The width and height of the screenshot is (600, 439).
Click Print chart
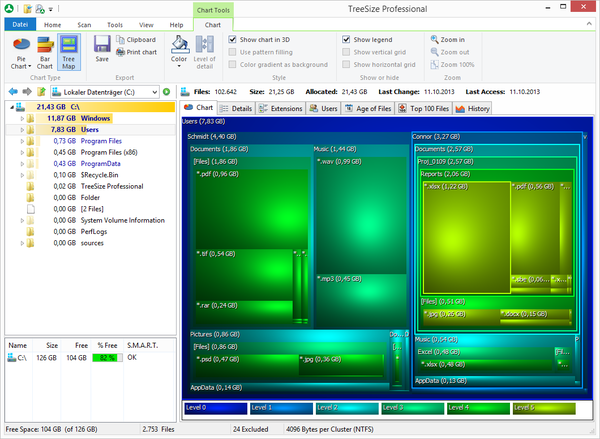137,52
